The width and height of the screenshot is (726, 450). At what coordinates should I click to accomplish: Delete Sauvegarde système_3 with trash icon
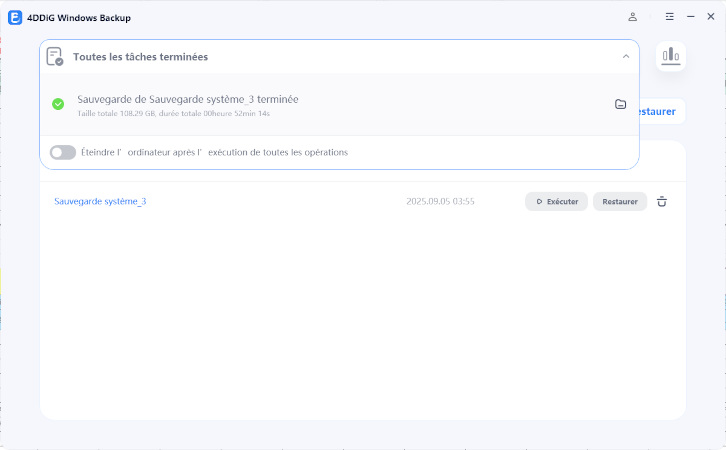[662, 201]
